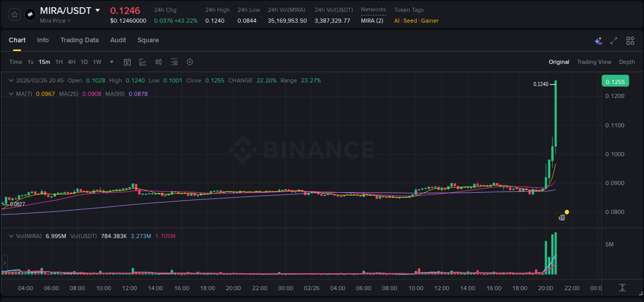Add MIRA/USDT to favorites via star icon
The image size is (644, 302).
tap(14, 14)
